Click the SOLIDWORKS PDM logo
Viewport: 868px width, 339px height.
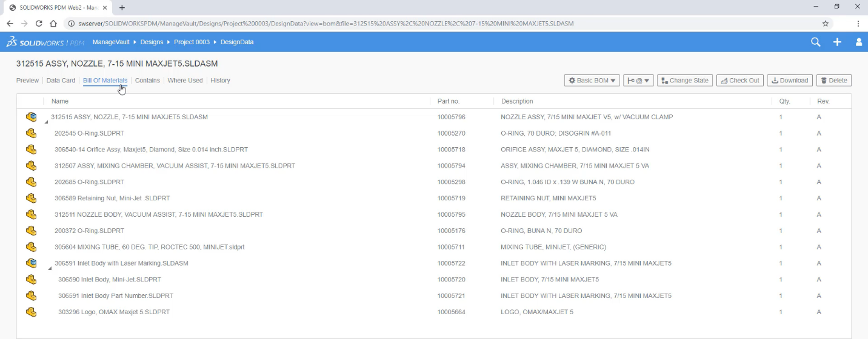click(45, 42)
